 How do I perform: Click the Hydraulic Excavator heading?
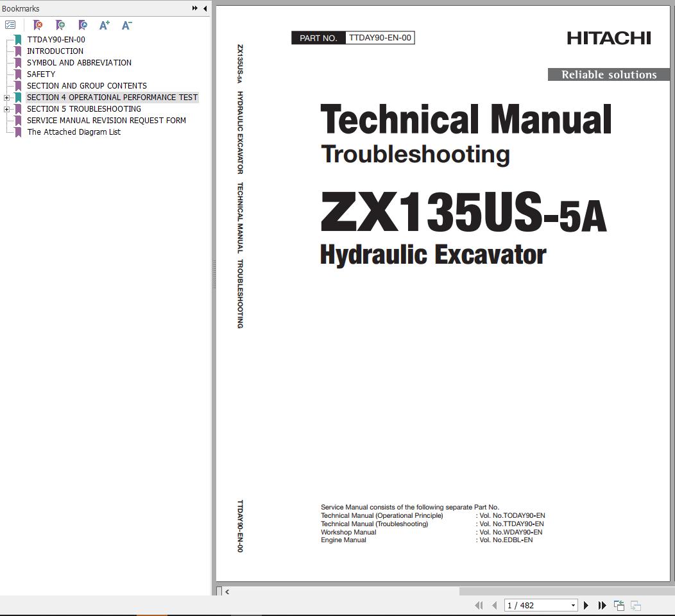coord(433,255)
